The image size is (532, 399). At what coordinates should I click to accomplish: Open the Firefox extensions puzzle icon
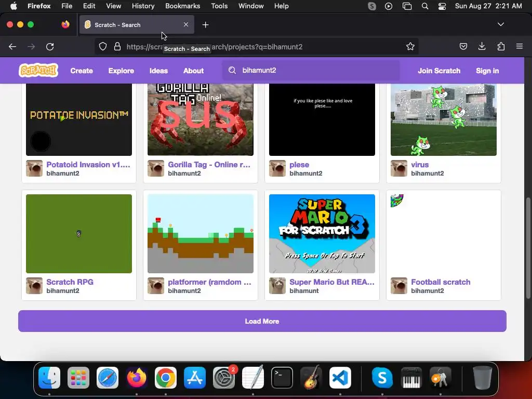click(x=501, y=46)
